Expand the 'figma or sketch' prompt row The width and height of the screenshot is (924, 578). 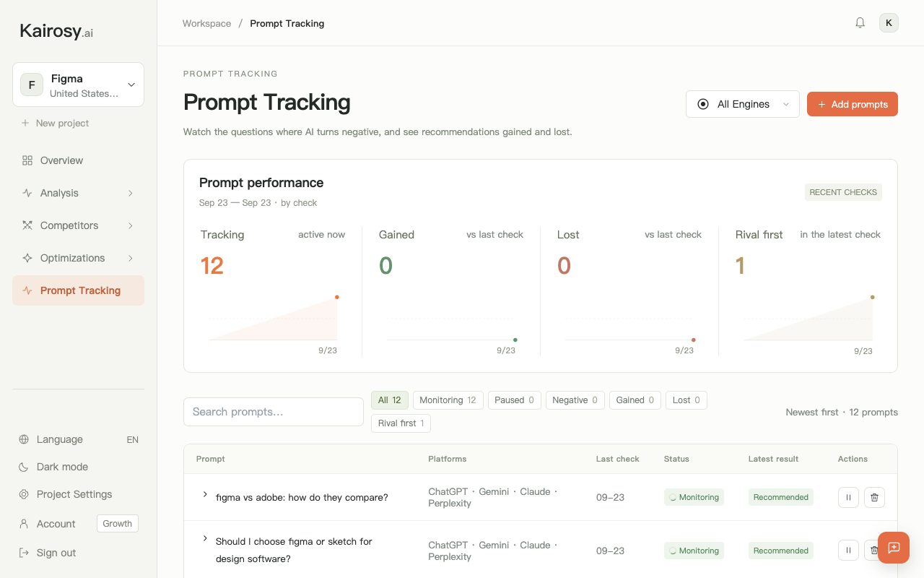coord(205,538)
